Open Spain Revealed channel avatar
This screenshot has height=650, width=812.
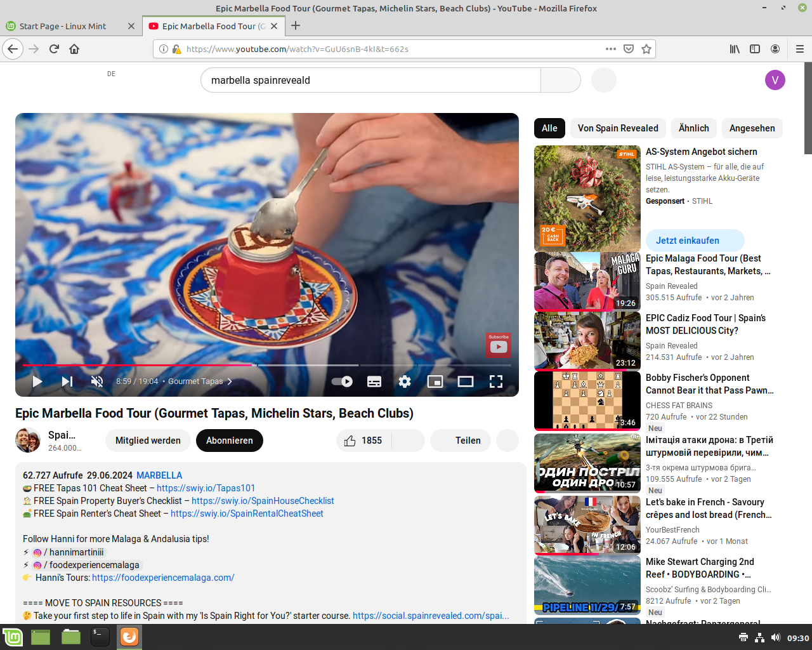(28, 441)
